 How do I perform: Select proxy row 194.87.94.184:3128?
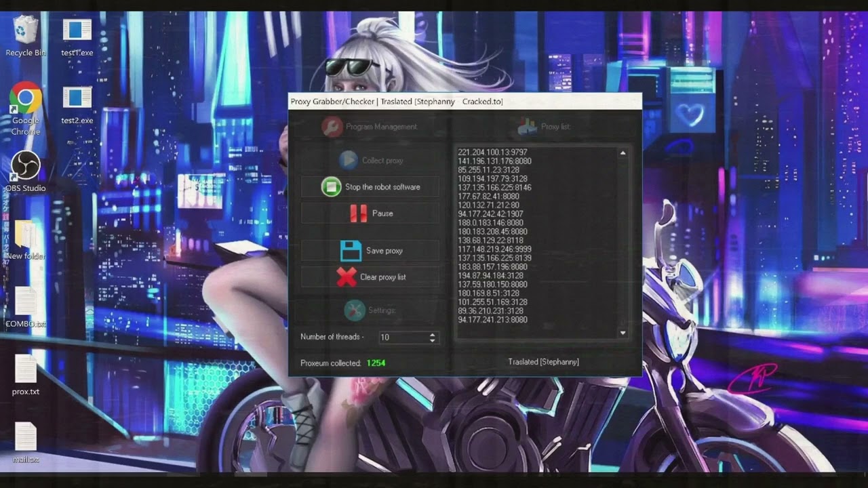click(x=491, y=276)
